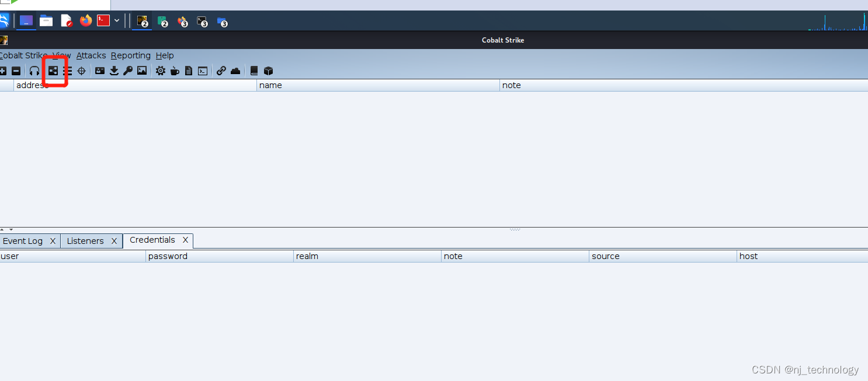
Task: Set up Java signed applet via coffee cup icon
Action: coord(175,71)
